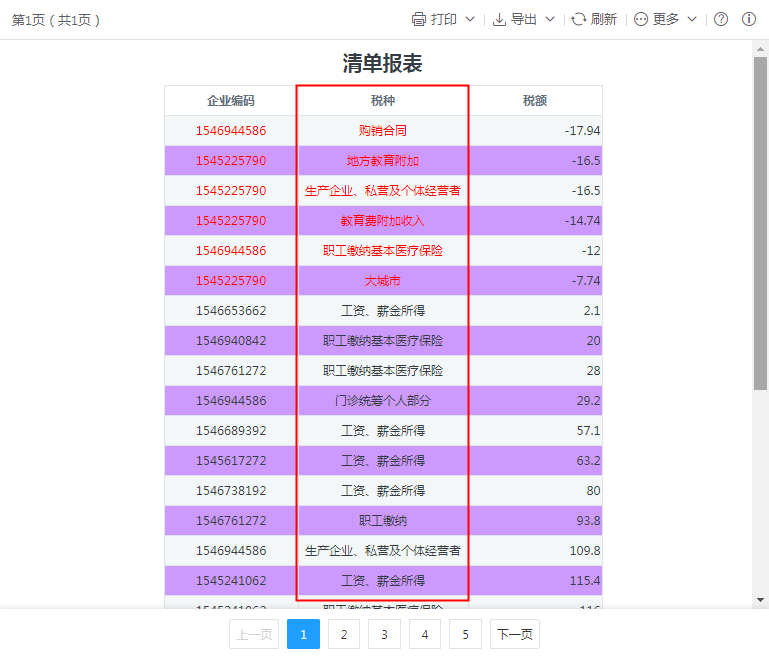
Task: Click the refresh arrows icon
Action: point(579,20)
